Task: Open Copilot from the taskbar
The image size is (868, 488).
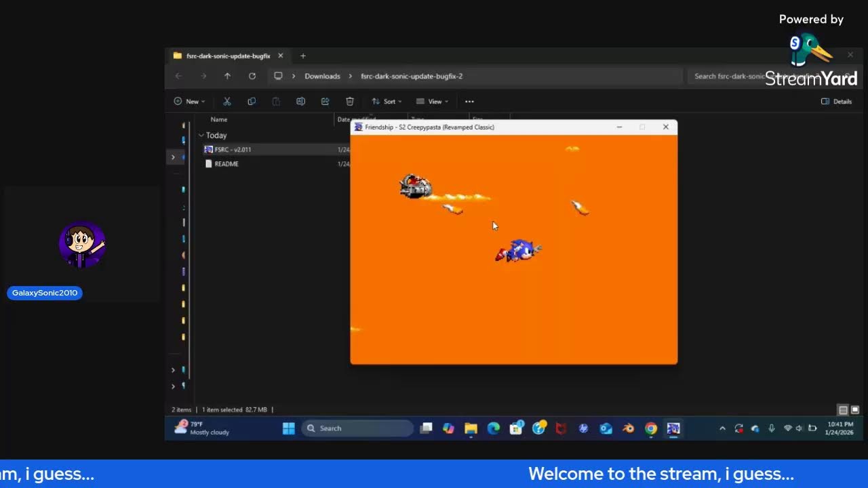Action: (x=448, y=428)
